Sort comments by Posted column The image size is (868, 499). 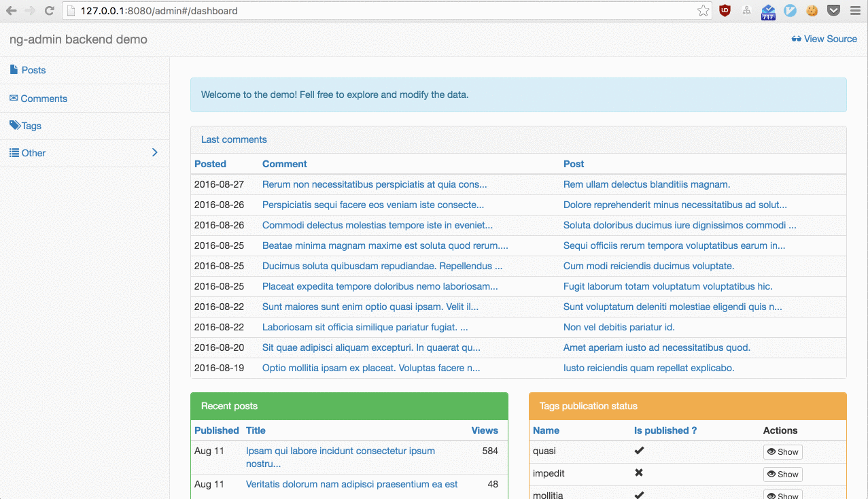(x=210, y=164)
